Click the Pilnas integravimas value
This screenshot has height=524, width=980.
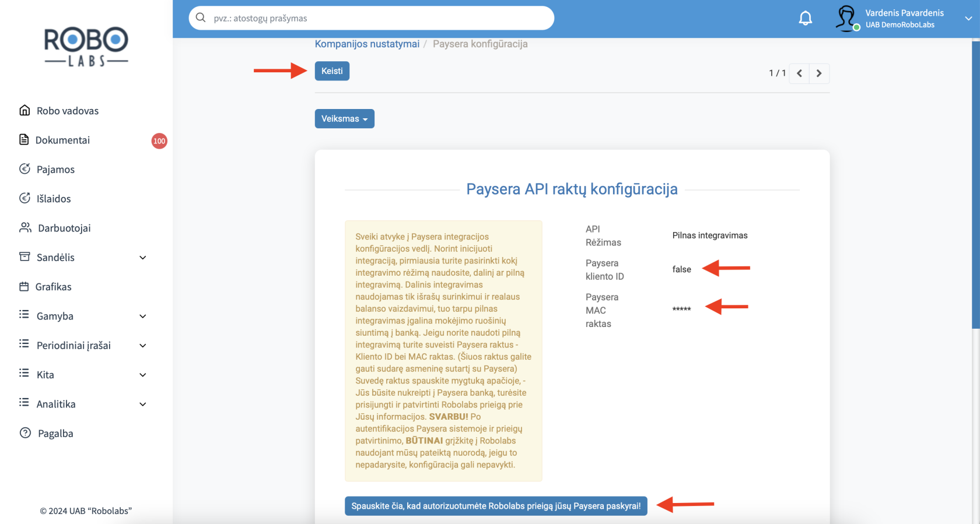point(710,235)
